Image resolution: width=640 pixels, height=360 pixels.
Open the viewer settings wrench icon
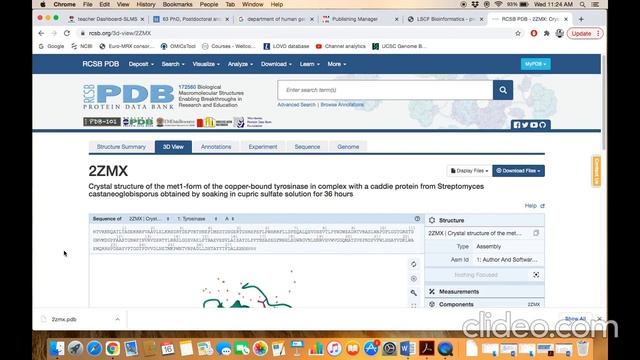413,293
